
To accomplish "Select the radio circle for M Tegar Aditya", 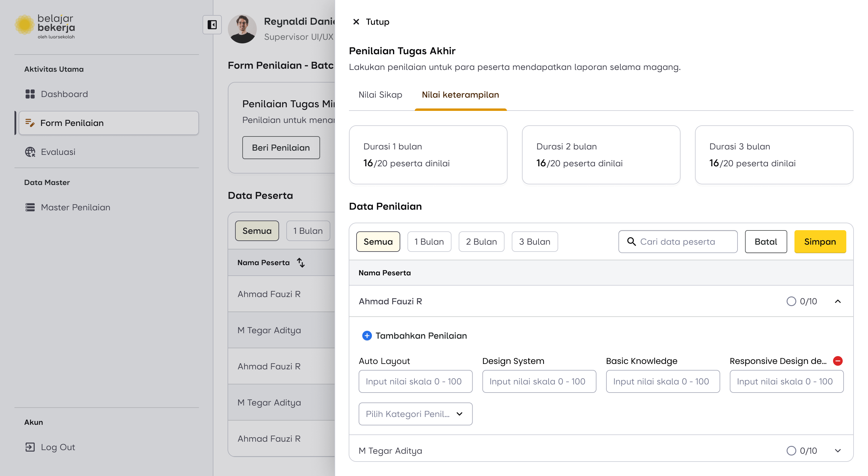I will click(791, 450).
